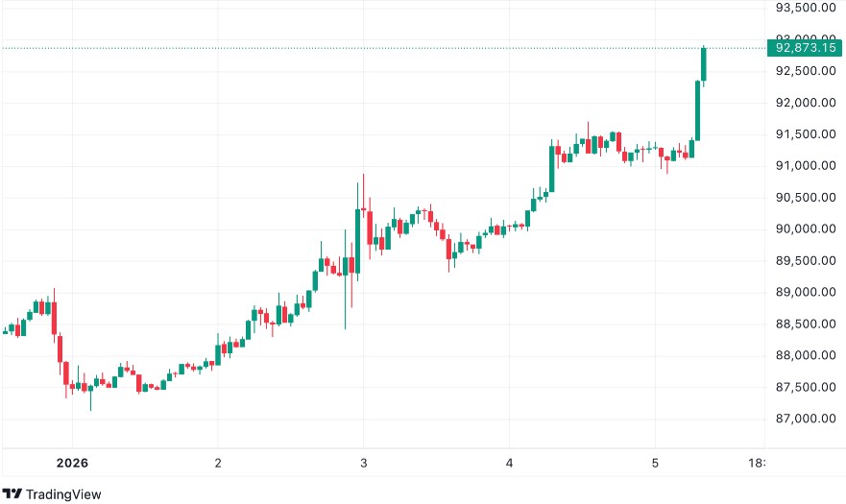
Task: Click the TradingView logo icon
Action: coord(13,493)
